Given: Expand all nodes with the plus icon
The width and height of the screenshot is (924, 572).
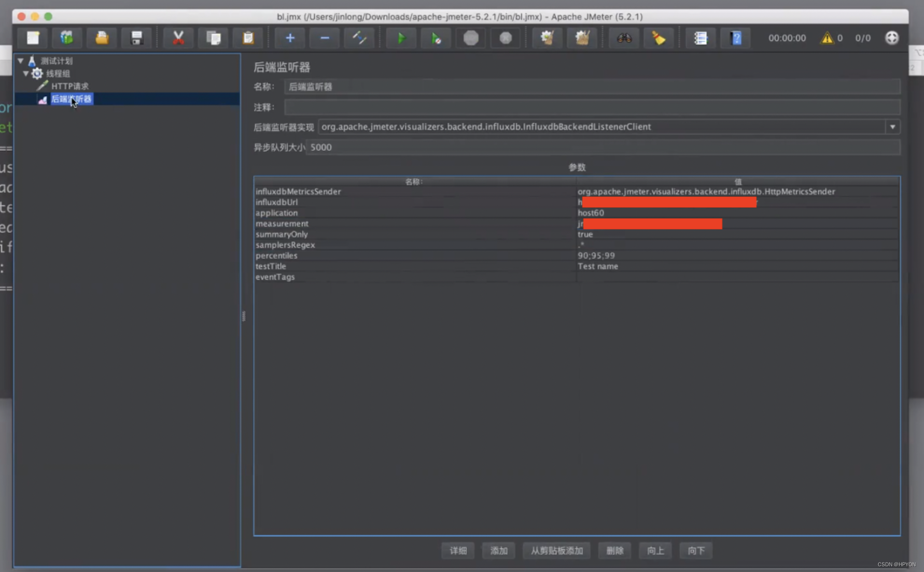Looking at the screenshot, I should (290, 38).
